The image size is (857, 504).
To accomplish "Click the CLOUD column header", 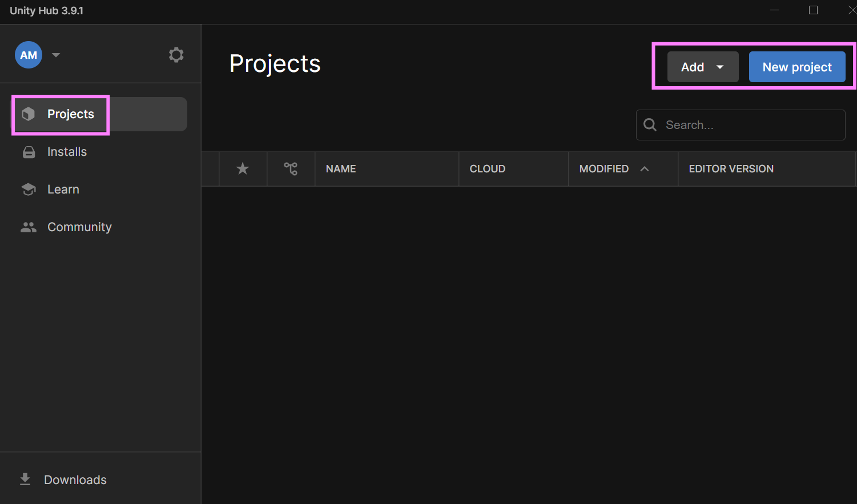I will 487,169.
